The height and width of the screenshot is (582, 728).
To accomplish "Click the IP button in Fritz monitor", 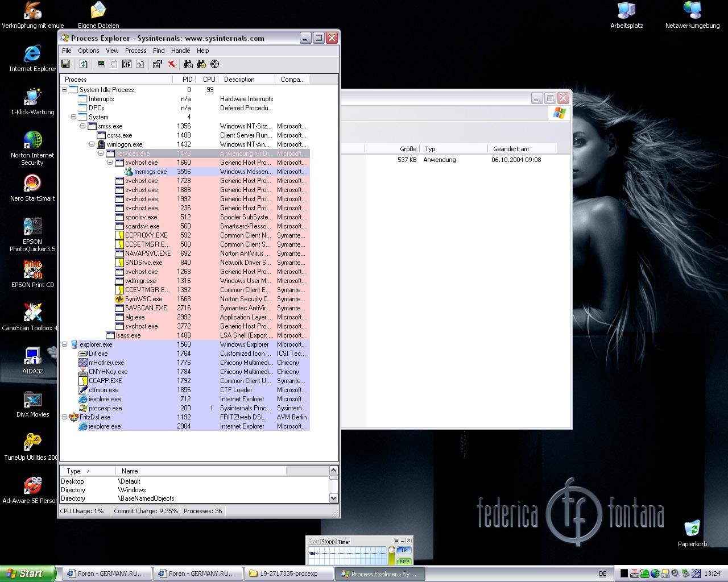I will [x=404, y=550].
